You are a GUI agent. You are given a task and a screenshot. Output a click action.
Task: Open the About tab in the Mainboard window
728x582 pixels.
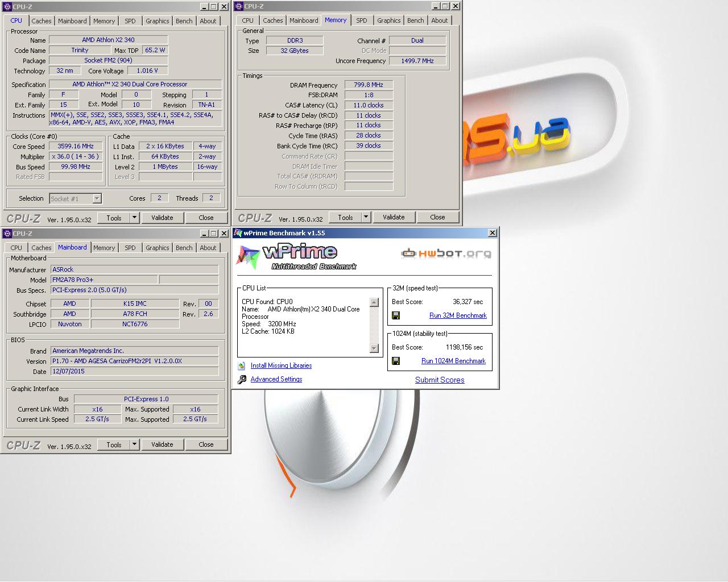tap(208, 248)
